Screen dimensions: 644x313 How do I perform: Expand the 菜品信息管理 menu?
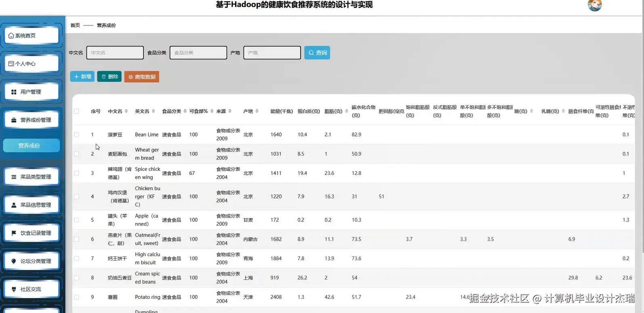32,205
